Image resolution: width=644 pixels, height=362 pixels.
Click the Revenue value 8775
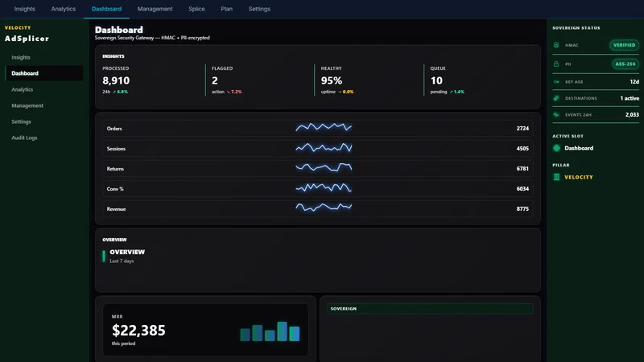(x=522, y=209)
